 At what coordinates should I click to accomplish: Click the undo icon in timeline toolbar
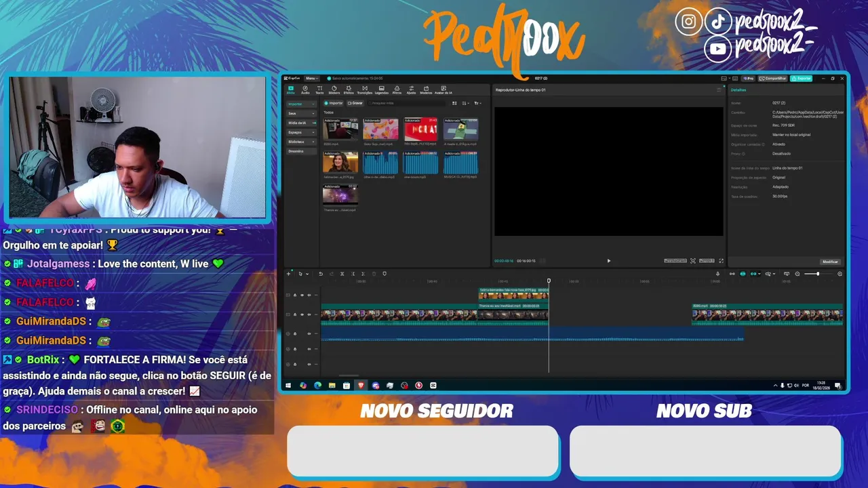point(321,274)
